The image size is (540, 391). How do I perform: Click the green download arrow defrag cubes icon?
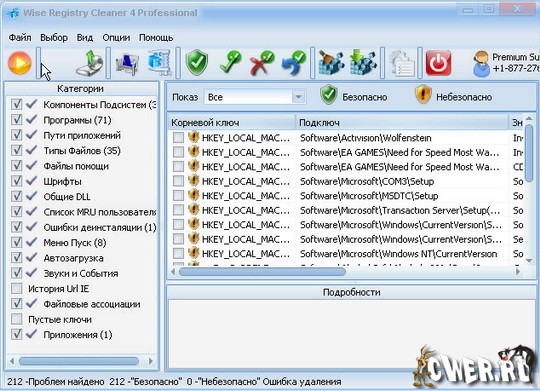363,63
